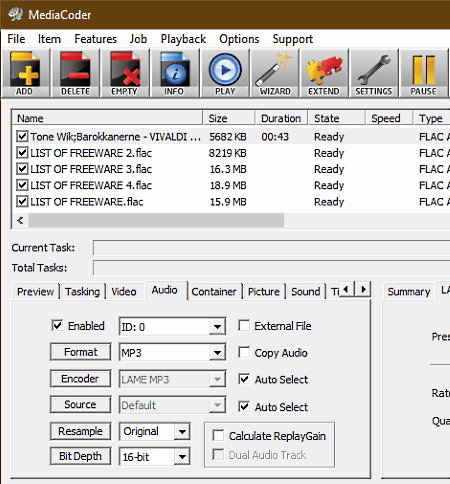The height and width of the screenshot is (484, 450).
Task: Click the Encoder button
Action: click(81, 379)
